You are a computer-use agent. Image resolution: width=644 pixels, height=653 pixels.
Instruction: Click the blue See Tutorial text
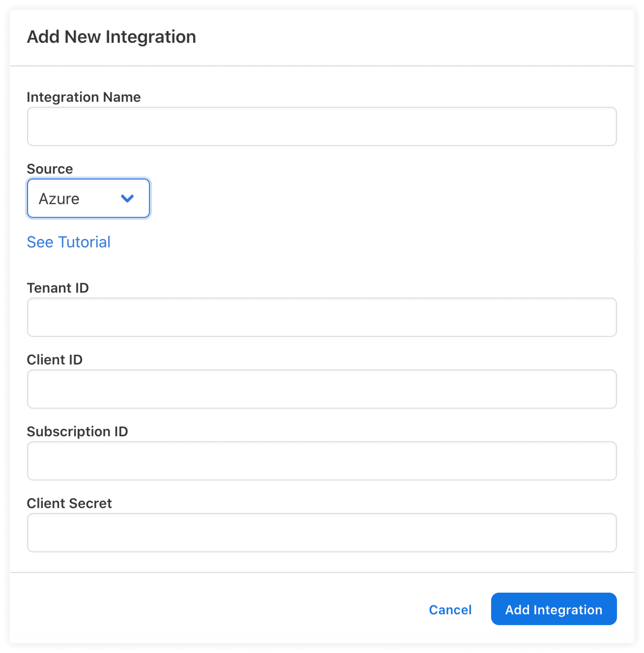[x=69, y=242]
